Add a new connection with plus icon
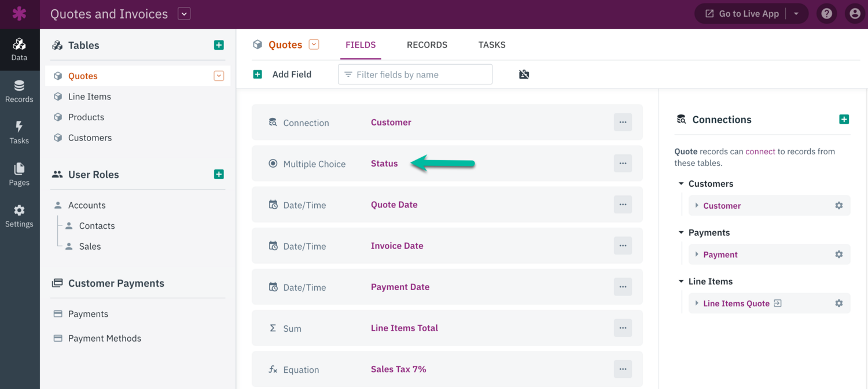Screen dimensions: 868x389 click(x=844, y=120)
